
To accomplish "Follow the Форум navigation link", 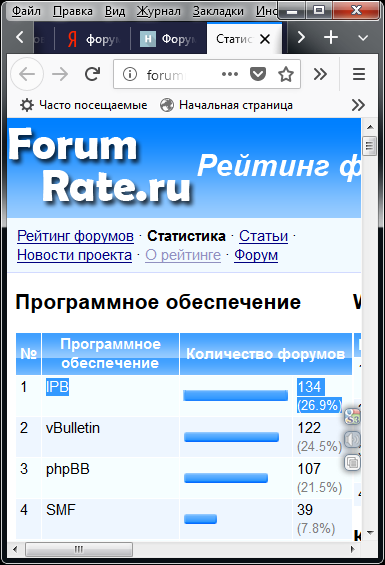I will [x=256, y=255].
